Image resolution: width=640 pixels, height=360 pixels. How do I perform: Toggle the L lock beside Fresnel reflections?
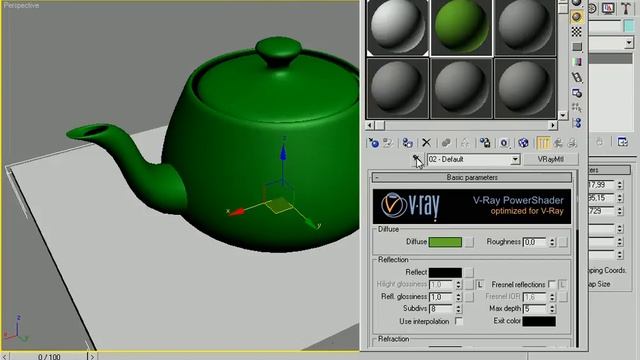point(562,284)
